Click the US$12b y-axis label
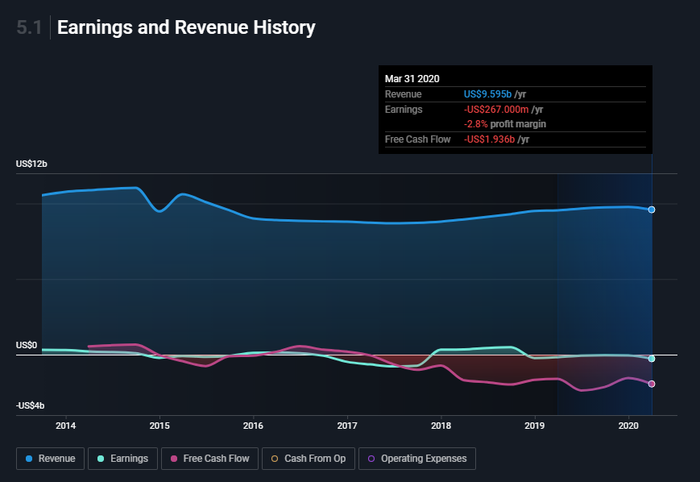 (32, 164)
